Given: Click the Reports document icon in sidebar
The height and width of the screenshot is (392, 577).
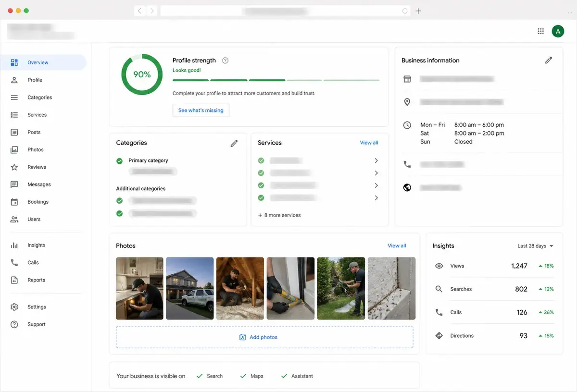Looking at the screenshot, I should (x=14, y=280).
